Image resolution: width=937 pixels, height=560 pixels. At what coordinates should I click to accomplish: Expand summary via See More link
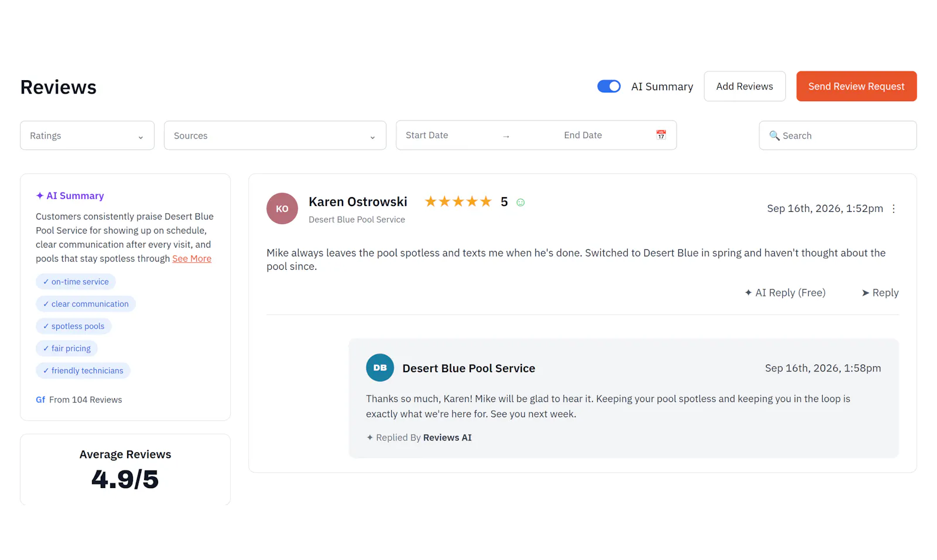coord(191,259)
